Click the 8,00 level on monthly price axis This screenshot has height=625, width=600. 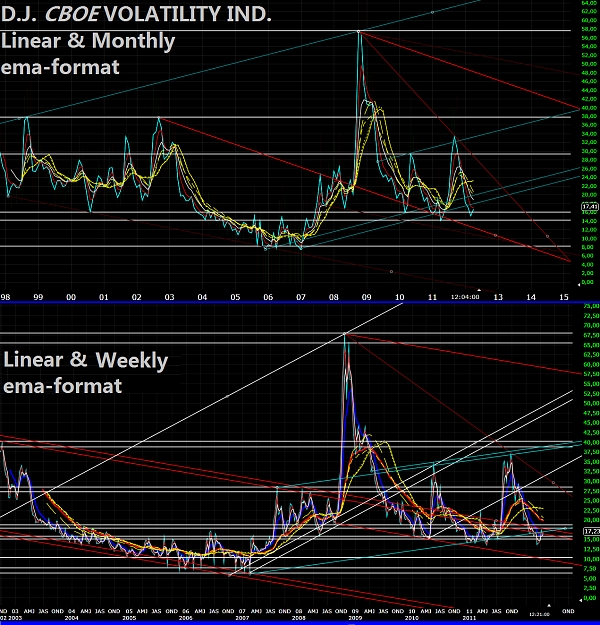[590, 248]
